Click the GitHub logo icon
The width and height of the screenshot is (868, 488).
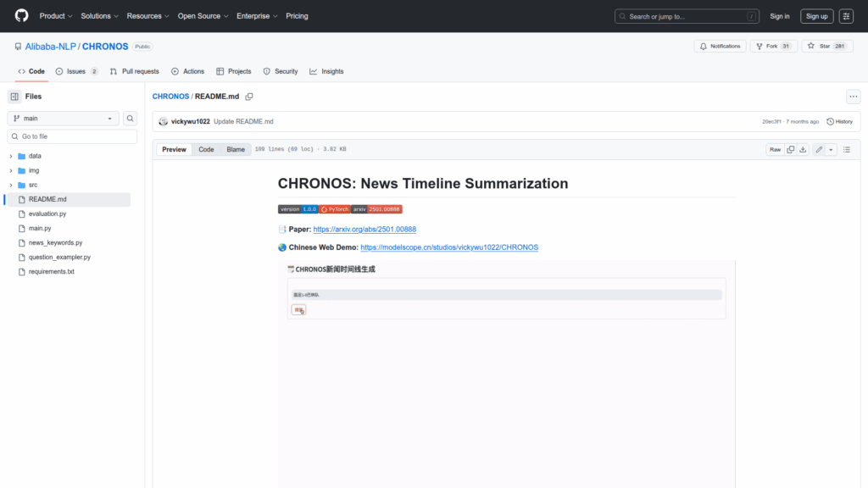coord(21,16)
